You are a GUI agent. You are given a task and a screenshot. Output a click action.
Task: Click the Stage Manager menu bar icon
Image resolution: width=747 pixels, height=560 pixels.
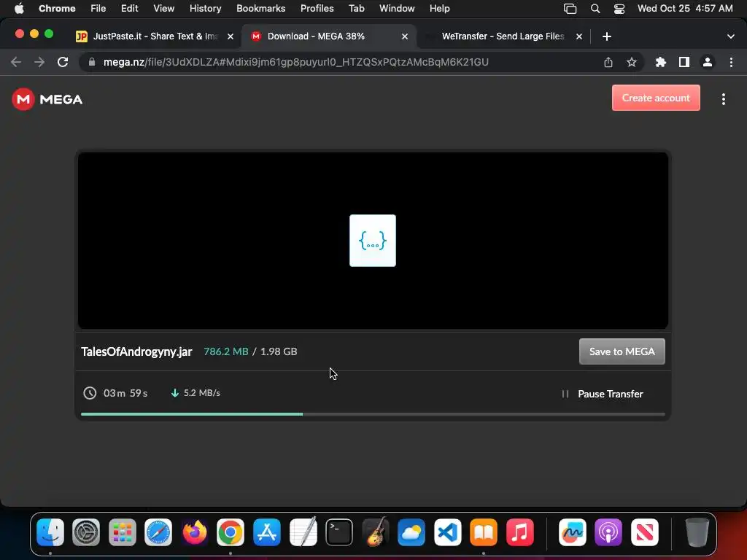[x=570, y=8]
